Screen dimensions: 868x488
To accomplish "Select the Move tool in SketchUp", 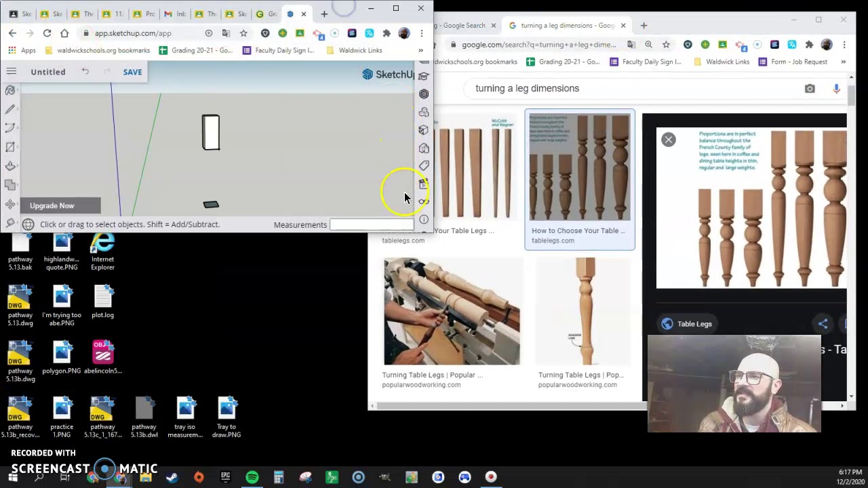I will pyautogui.click(x=10, y=204).
